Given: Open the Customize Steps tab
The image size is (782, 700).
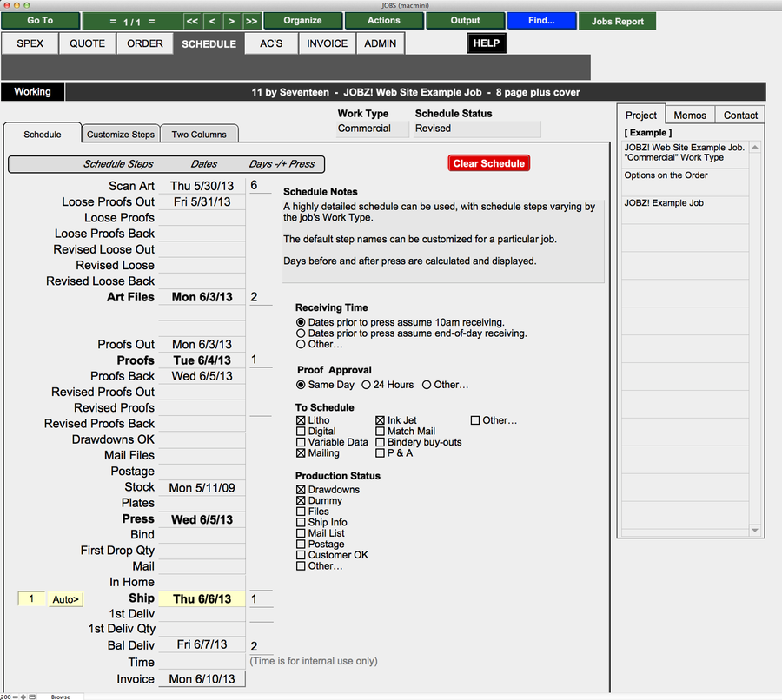Looking at the screenshot, I should tap(121, 135).
